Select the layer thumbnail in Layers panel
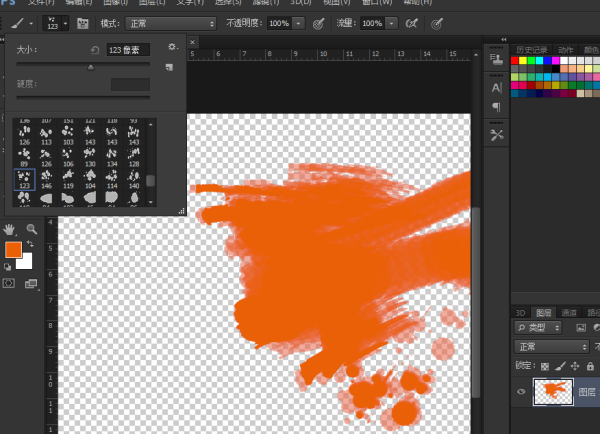Image resolution: width=600 pixels, height=434 pixels. point(553,392)
